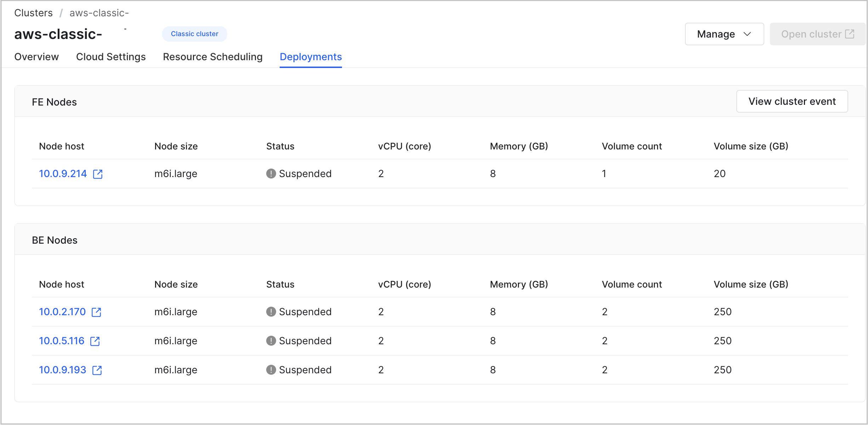Image resolution: width=868 pixels, height=425 pixels.
Task: Open BE node host 10.0.5.116 link
Action: (x=62, y=341)
